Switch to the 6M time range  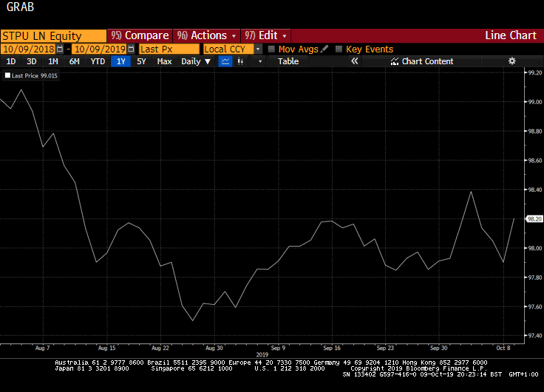point(74,61)
